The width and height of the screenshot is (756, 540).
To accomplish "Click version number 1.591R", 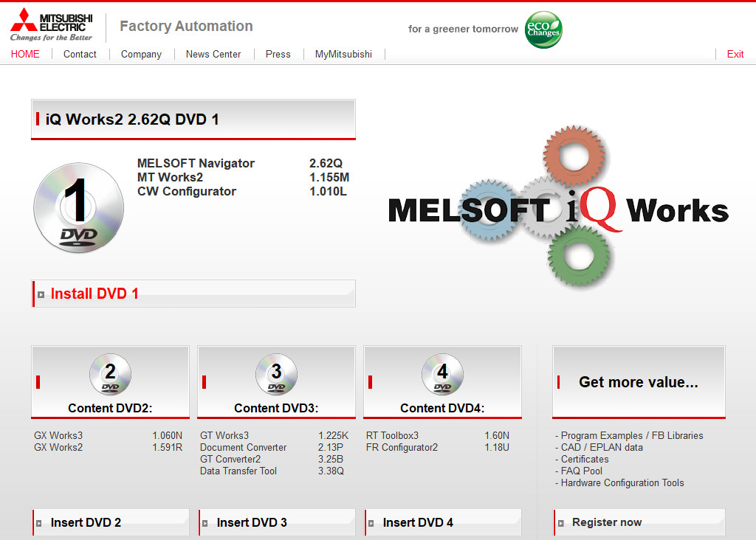I will coord(168,447).
